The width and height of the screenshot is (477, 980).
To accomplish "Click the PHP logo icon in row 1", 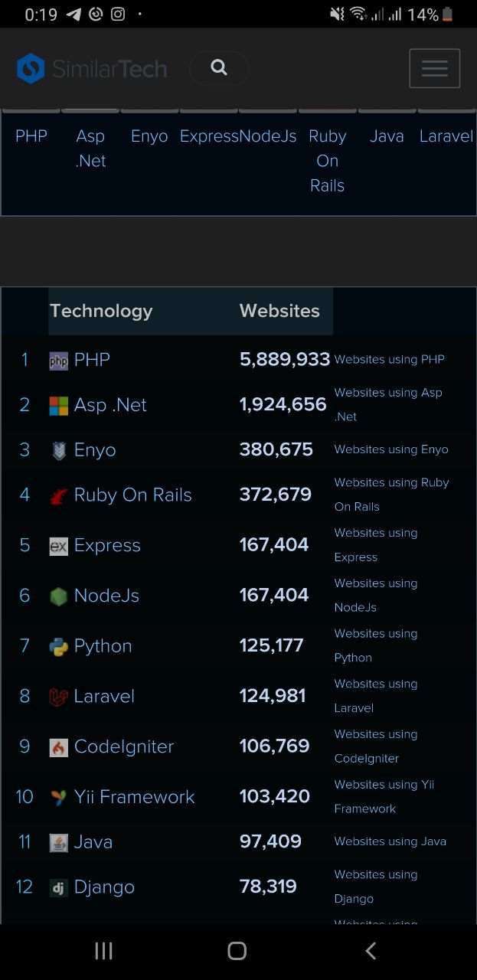I will 59,361.
